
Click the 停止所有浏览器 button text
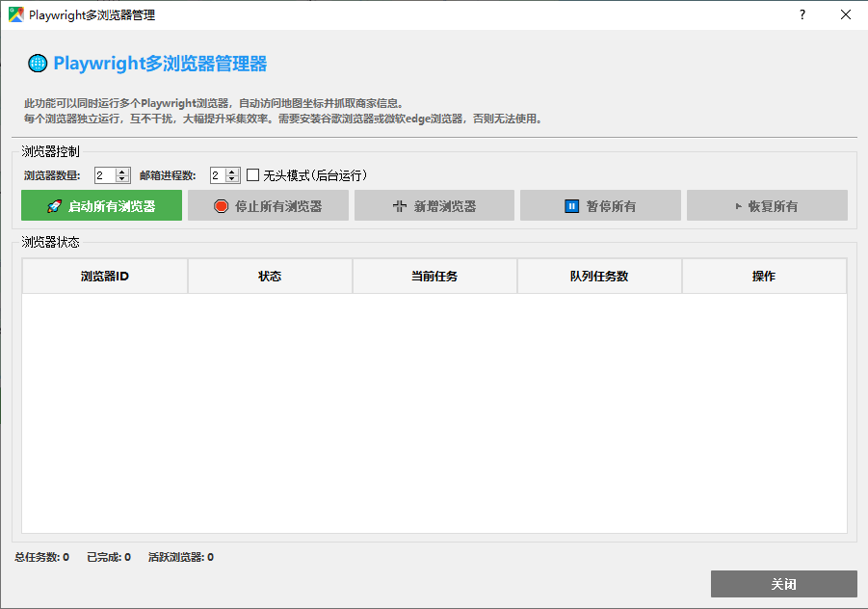coord(278,206)
